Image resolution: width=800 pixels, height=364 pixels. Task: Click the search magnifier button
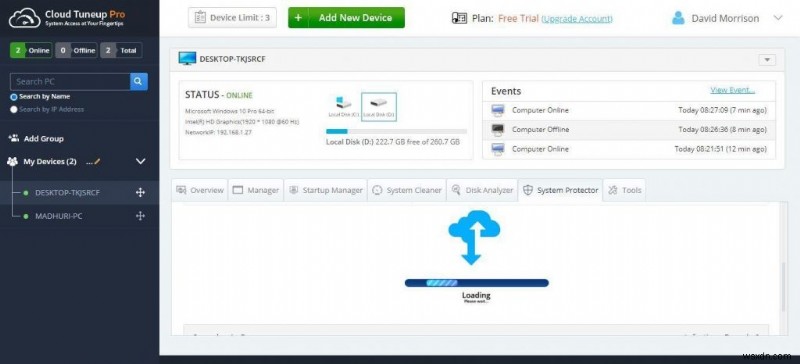pos(139,82)
